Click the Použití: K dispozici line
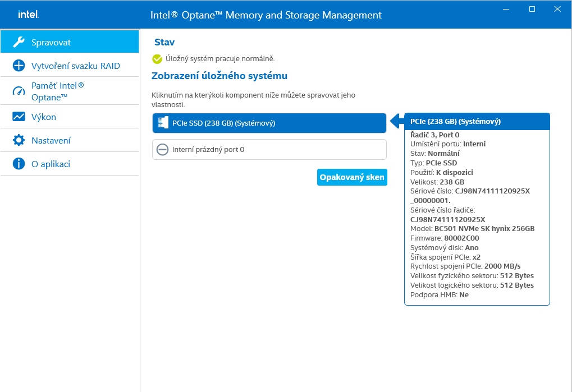Image resolution: width=572 pixels, height=392 pixels. coord(442,172)
